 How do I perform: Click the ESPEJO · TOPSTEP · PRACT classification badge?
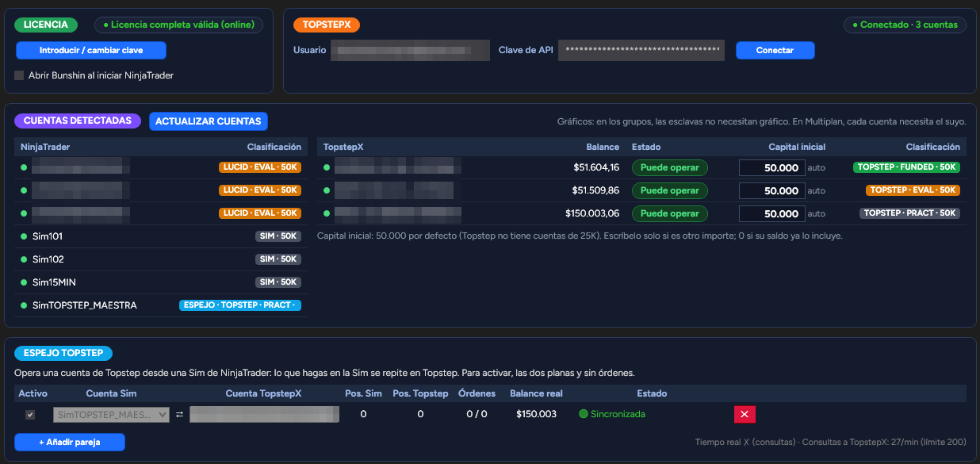pyautogui.click(x=240, y=305)
